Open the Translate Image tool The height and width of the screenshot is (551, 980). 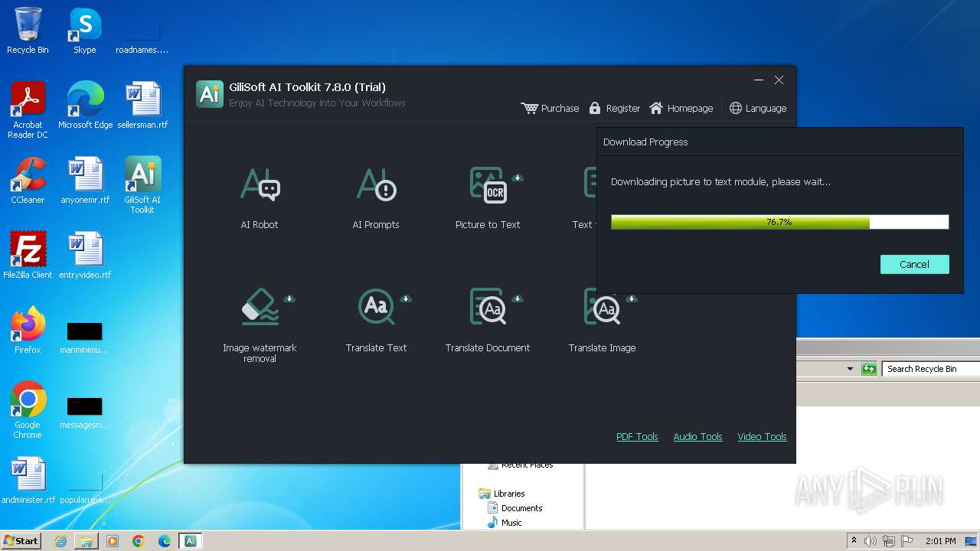pyautogui.click(x=602, y=320)
